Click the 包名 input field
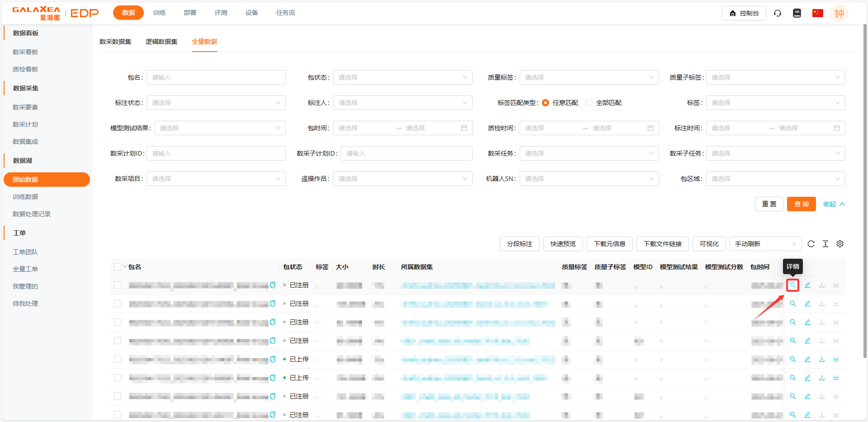The width and height of the screenshot is (868, 422). pos(216,77)
